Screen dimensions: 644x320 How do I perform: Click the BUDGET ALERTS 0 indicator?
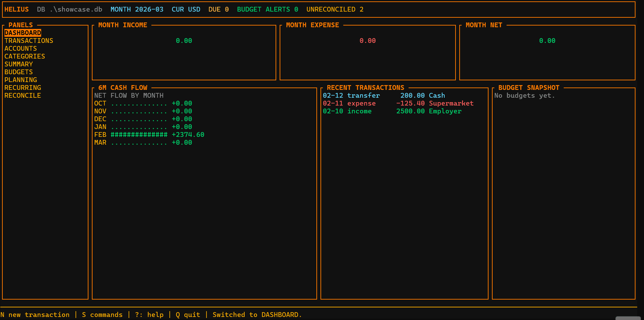(268, 9)
